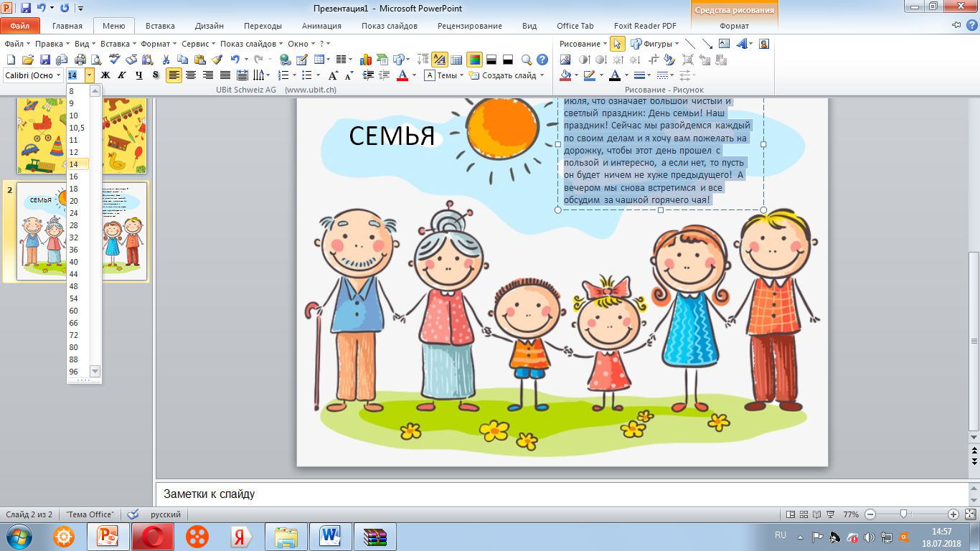Image resolution: width=980 pixels, height=551 pixels.
Task: Insert a chart using the bar chart icon
Action: point(366,60)
